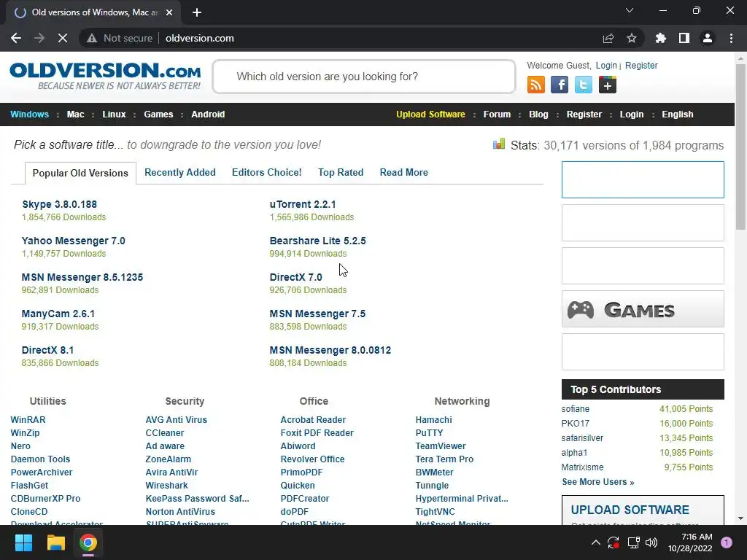The width and height of the screenshot is (747, 560).
Task: Toggle Chrome side panel icon
Action: [684, 38]
